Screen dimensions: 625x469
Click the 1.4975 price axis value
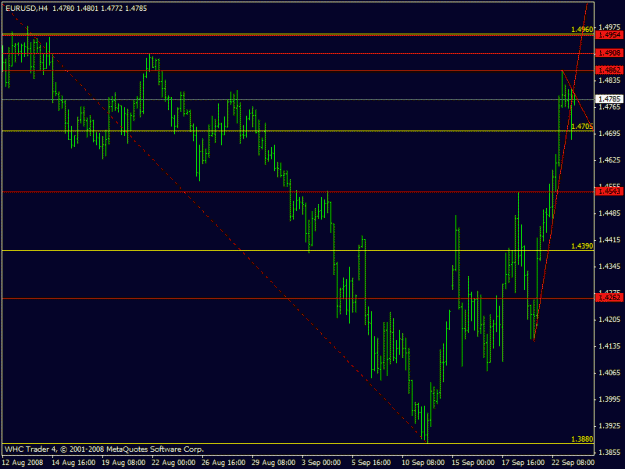(x=610, y=27)
